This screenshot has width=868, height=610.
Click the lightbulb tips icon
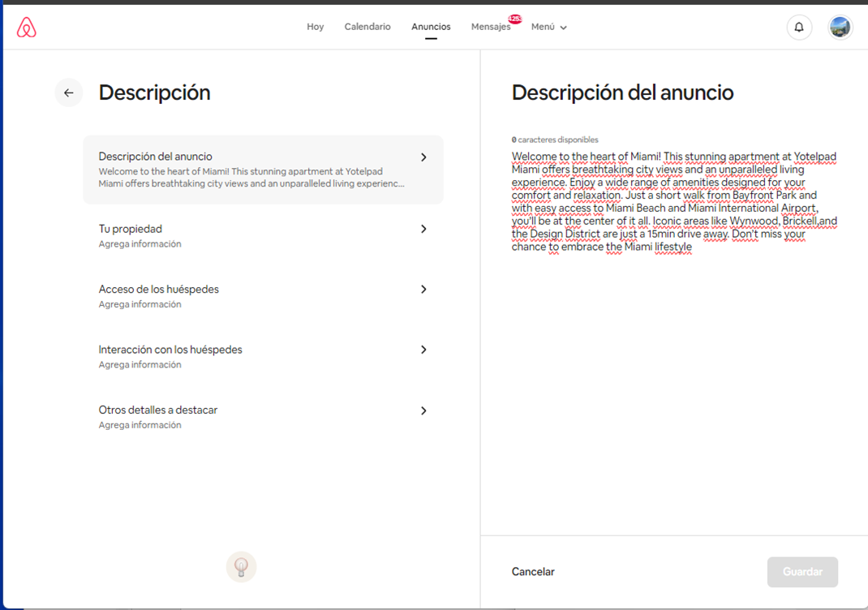242,567
